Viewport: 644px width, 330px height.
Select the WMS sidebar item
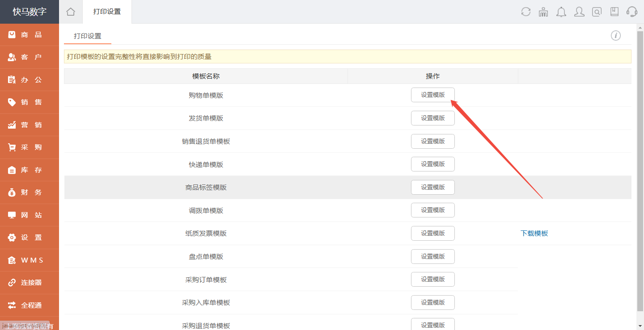[x=30, y=260]
